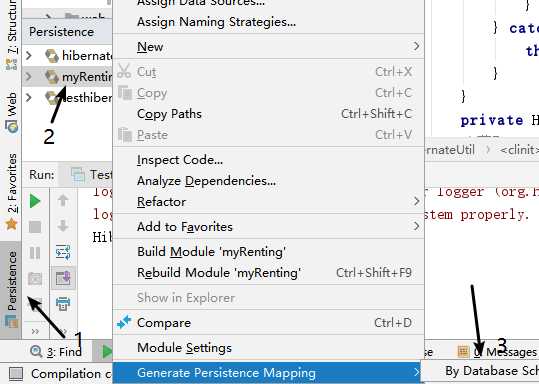Open the Persistence side tool window tab
The height and width of the screenshot is (384, 539).
pyautogui.click(x=11, y=289)
